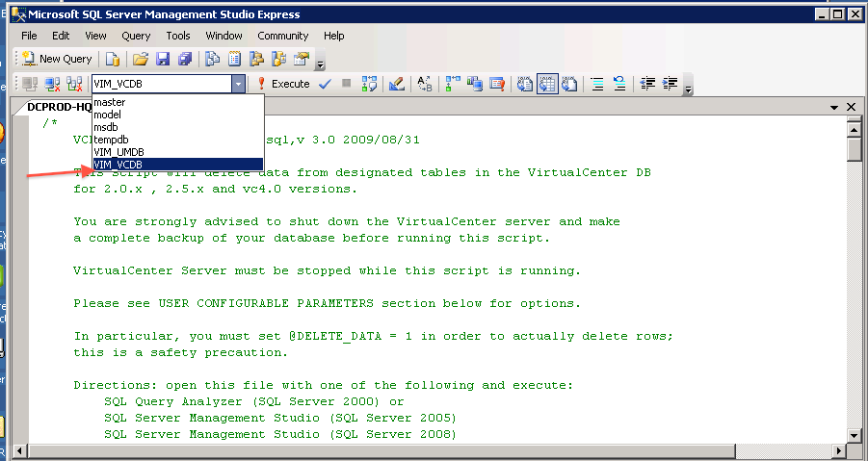Close the query document tab

(x=852, y=107)
